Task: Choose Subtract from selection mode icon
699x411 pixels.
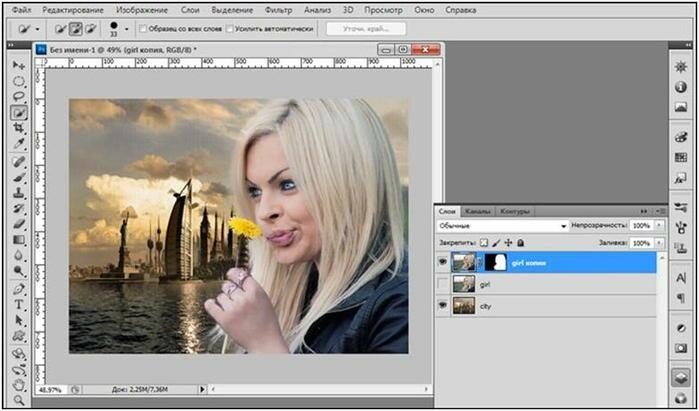Action: point(91,29)
